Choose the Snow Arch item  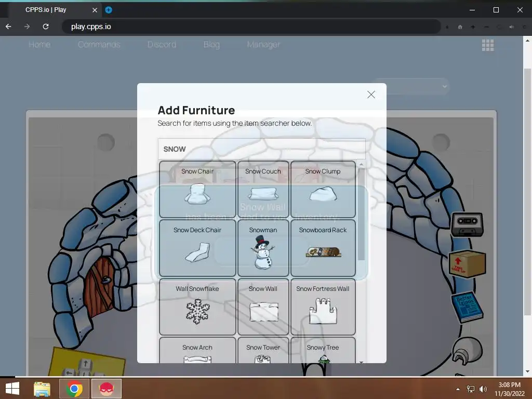tap(197, 350)
